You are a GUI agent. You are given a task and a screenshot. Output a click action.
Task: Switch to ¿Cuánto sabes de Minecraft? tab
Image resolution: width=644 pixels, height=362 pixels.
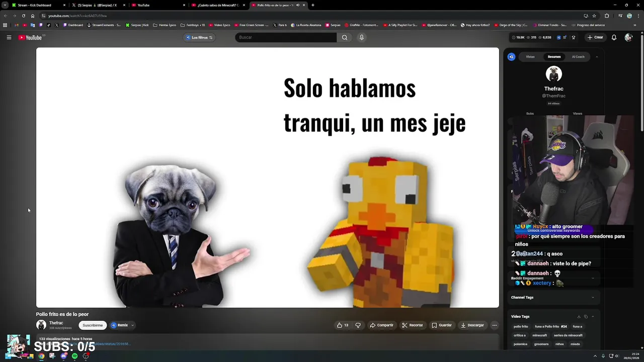[x=217, y=5]
